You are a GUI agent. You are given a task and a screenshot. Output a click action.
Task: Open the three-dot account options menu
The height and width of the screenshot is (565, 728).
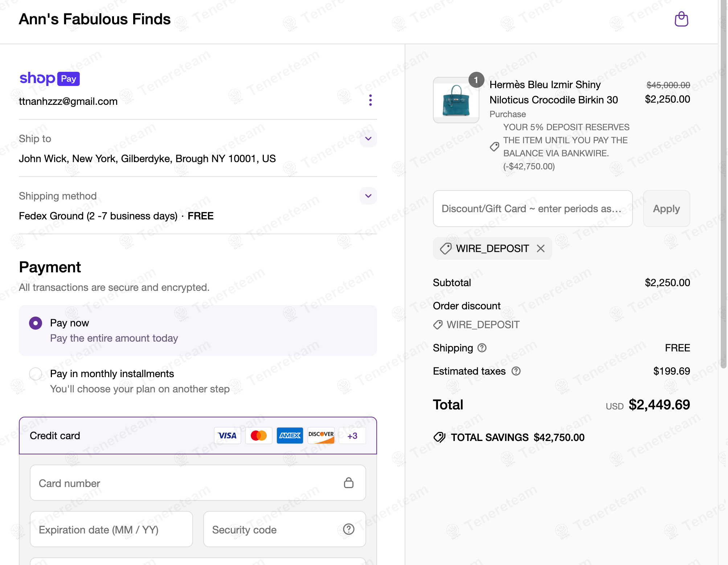(370, 100)
